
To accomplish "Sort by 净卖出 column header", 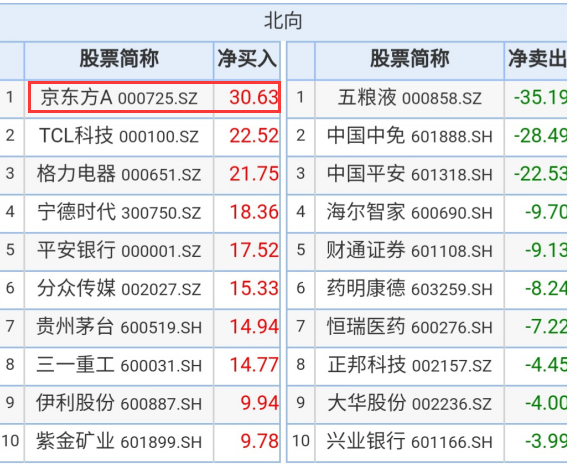I will coord(537,59).
